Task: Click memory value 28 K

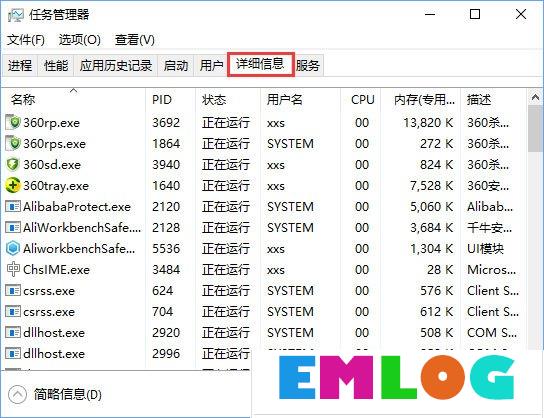Action: coord(440,270)
